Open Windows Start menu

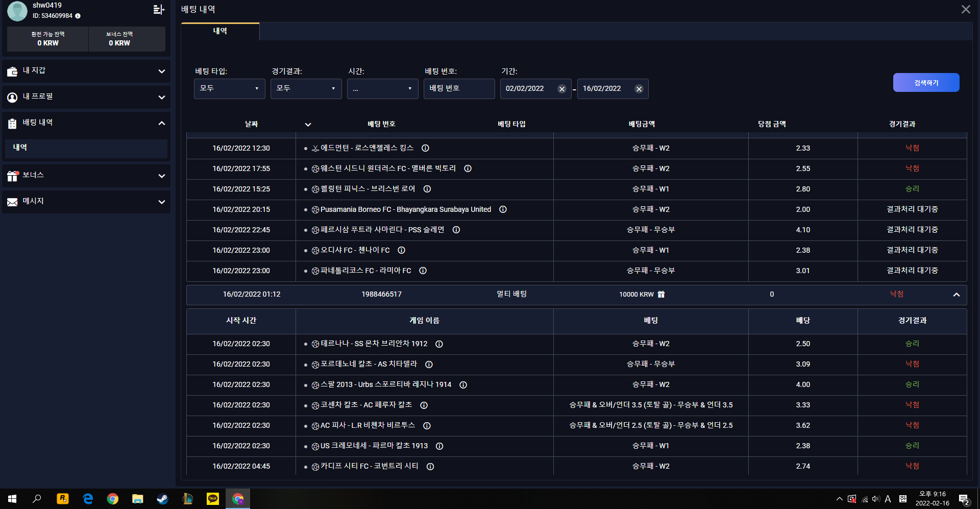click(x=12, y=499)
